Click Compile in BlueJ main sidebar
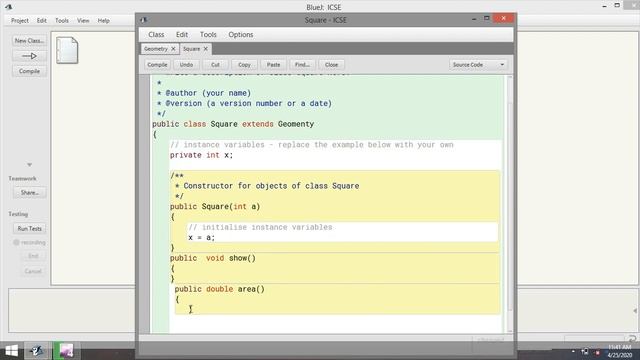Image resolution: width=640 pixels, height=360 pixels. [x=29, y=71]
